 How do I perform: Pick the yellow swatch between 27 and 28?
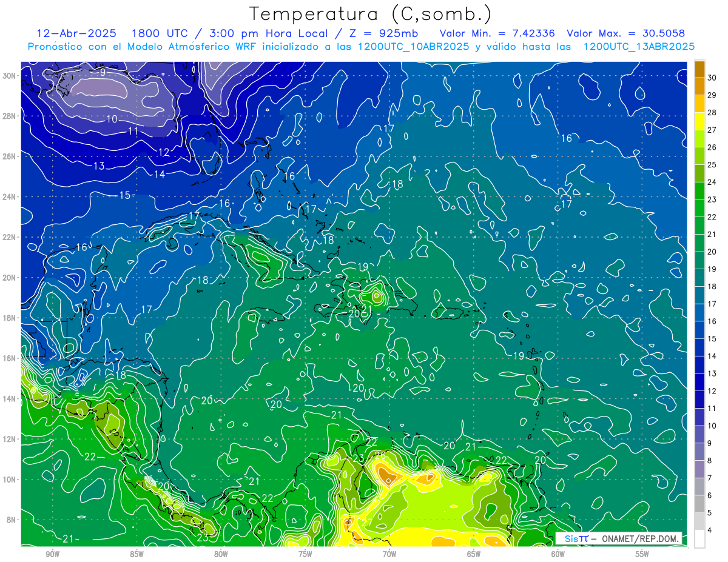699,121
